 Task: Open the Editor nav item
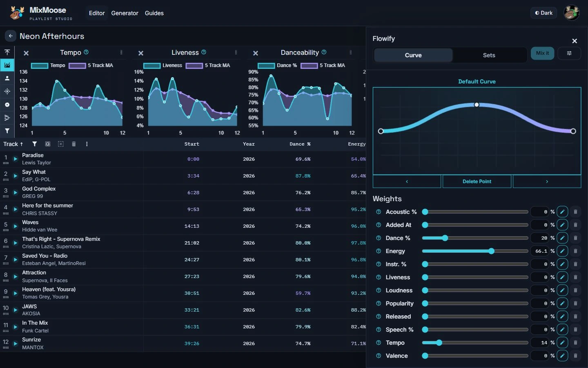97,13
